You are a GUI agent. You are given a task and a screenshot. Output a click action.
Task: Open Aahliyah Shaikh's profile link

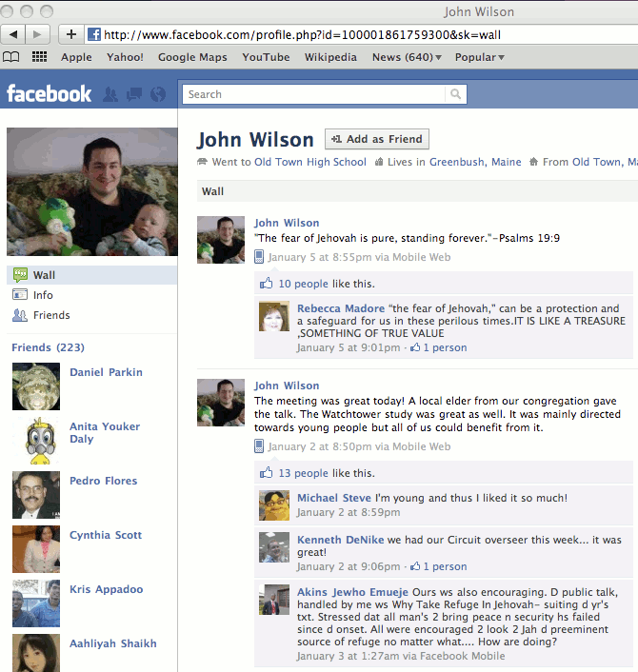tap(113, 643)
